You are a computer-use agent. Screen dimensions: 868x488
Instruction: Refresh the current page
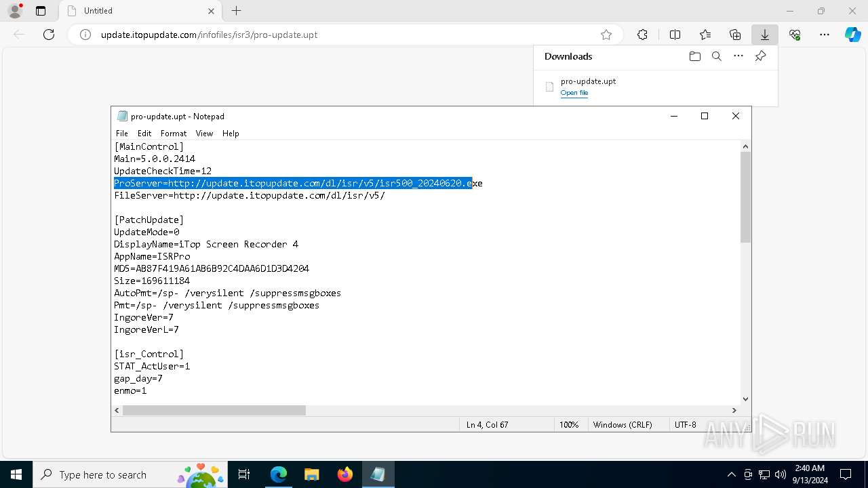(49, 35)
